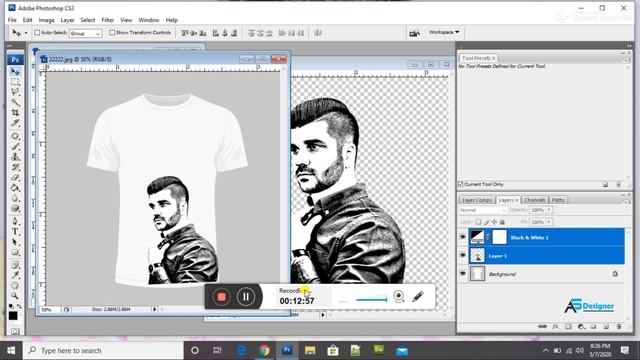Click the Go to Bridge icon
This screenshot has height=360, width=640.
(414, 33)
